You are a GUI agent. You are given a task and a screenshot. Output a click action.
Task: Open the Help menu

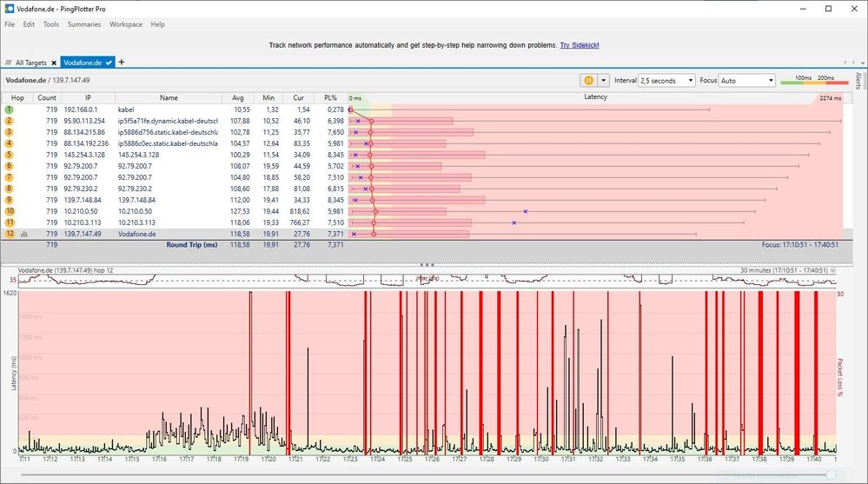(x=158, y=24)
